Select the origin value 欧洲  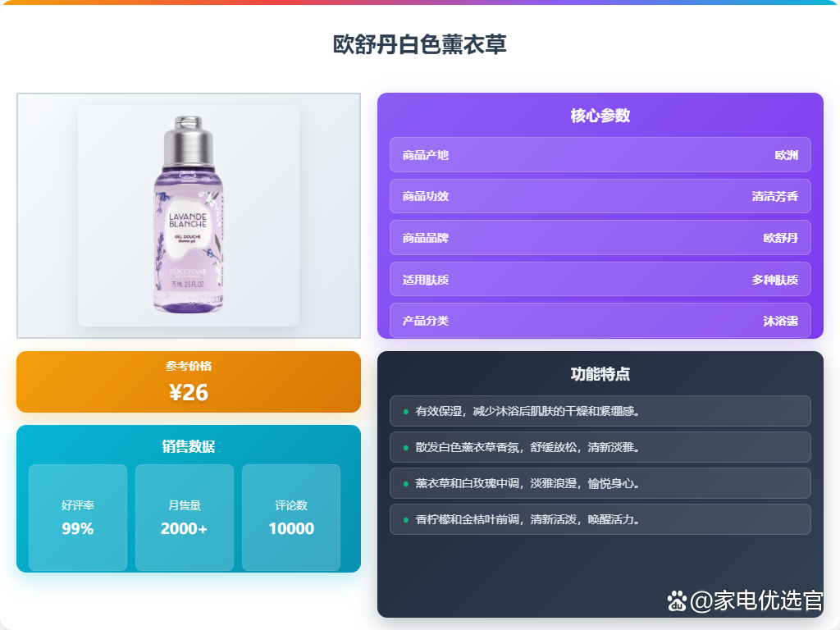[787, 155]
